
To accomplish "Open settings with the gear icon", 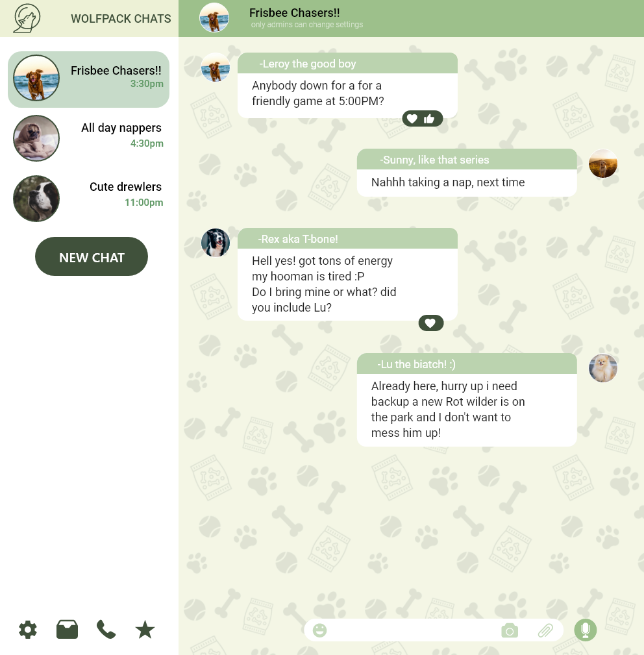I will 28,630.
